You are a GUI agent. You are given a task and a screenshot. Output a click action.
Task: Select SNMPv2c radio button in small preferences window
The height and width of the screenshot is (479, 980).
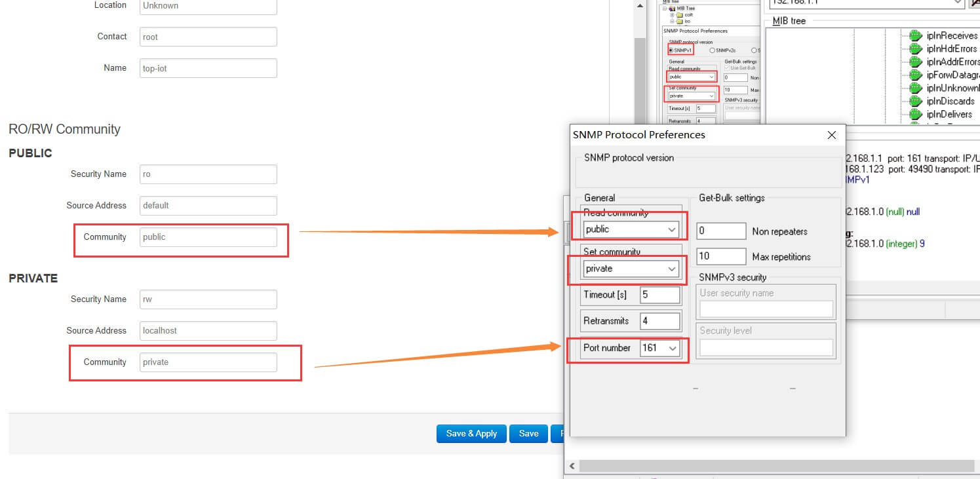(713, 50)
